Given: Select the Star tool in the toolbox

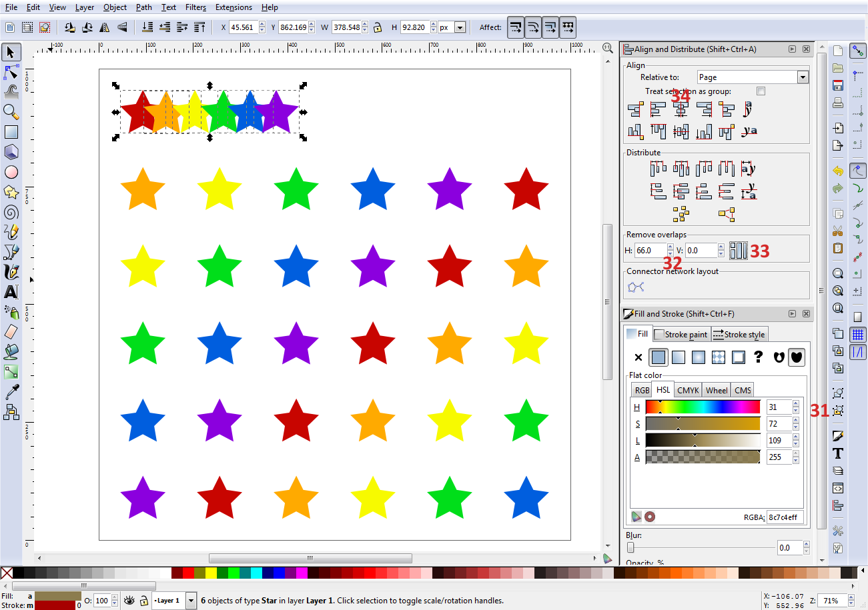Looking at the screenshot, I should click(11, 192).
